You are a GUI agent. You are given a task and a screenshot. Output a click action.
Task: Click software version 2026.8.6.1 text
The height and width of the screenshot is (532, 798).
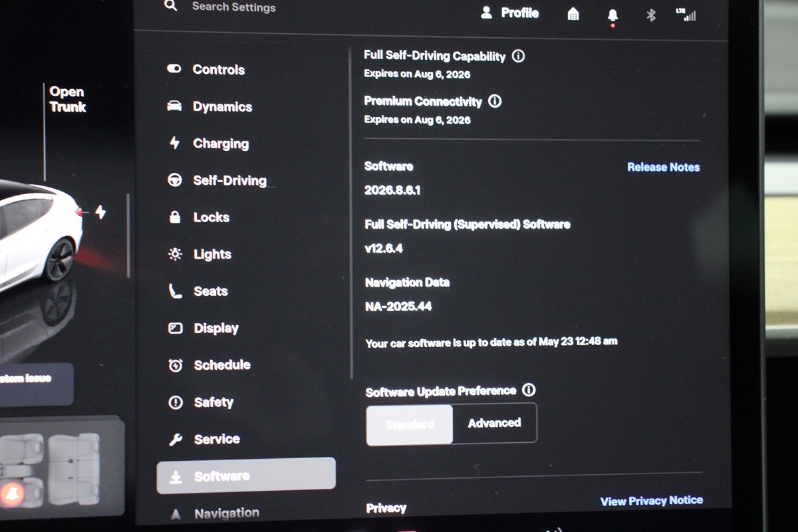tap(392, 190)
